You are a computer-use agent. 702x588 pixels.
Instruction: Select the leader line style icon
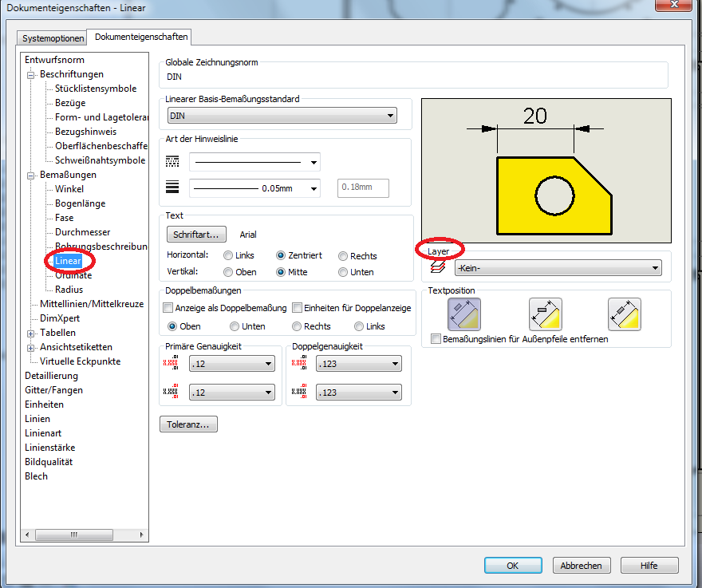point(171,161)
